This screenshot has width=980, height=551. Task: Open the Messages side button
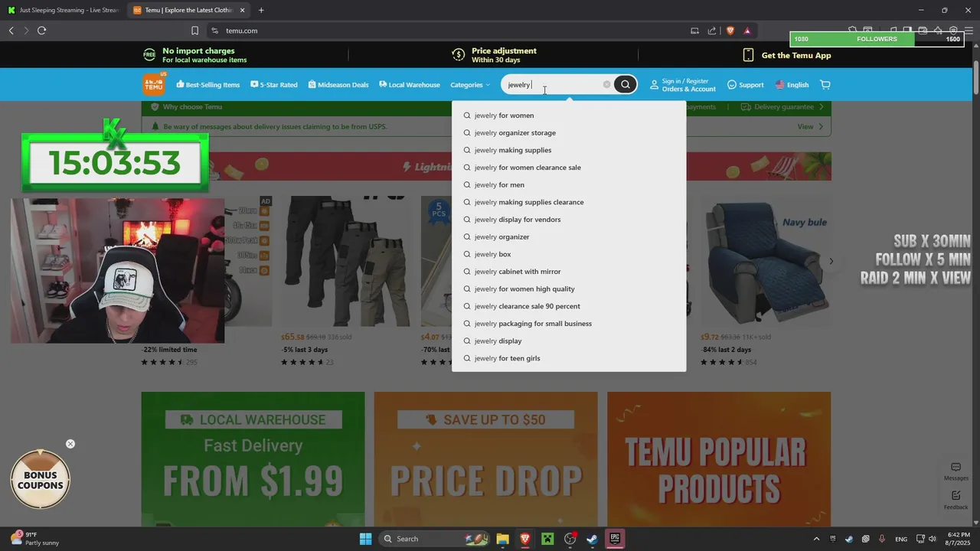pyautogui.click(x=955, y=471)
